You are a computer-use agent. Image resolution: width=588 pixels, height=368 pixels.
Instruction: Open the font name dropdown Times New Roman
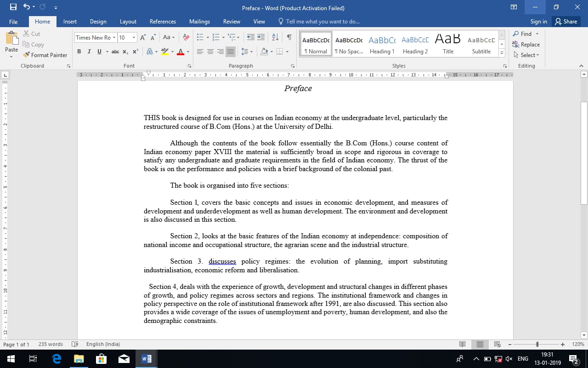click(x=114, y=37)
